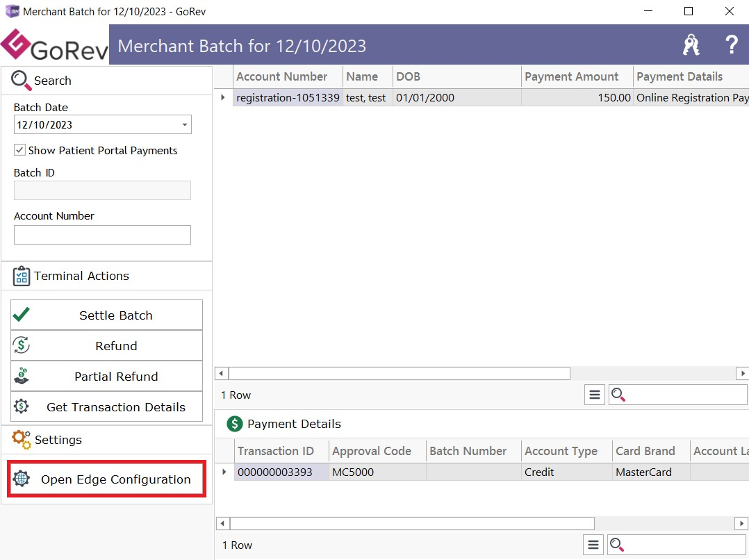Select the 'test, test' name cell
Screen dimensions: 749x560
point(368,97)
